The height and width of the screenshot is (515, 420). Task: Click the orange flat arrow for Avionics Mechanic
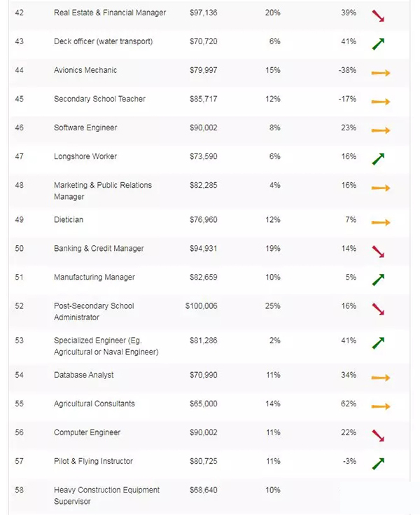click(x=381, y=73)
